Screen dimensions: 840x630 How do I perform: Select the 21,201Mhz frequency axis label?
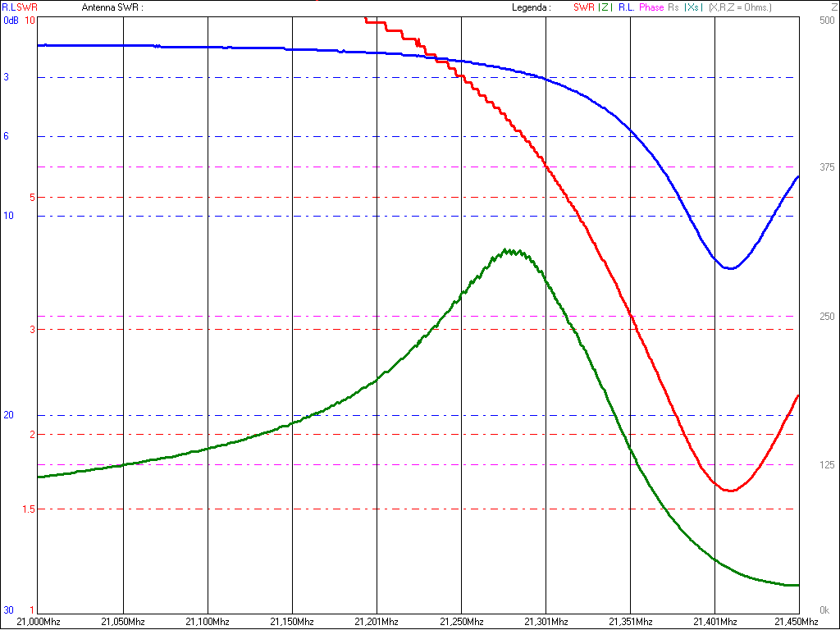pyautogui.click(x=377, y=622)
